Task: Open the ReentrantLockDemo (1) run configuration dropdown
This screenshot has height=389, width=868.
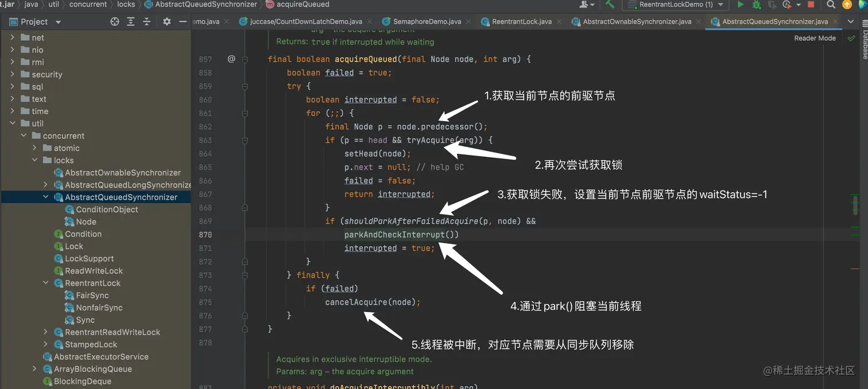Action: [x=676, y=5]
